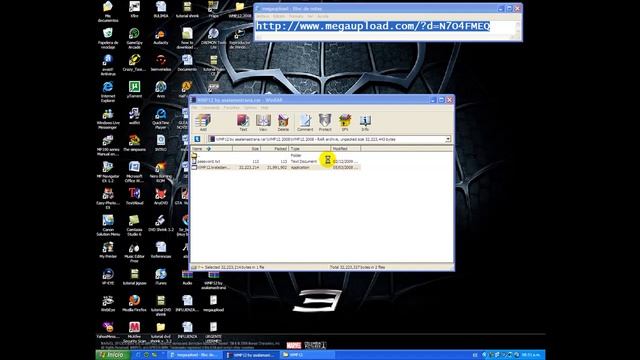The width and height of the screenshot is (640, 360).
Task: Open The Simpsons desktop icon
Action: tap(134, 143)
